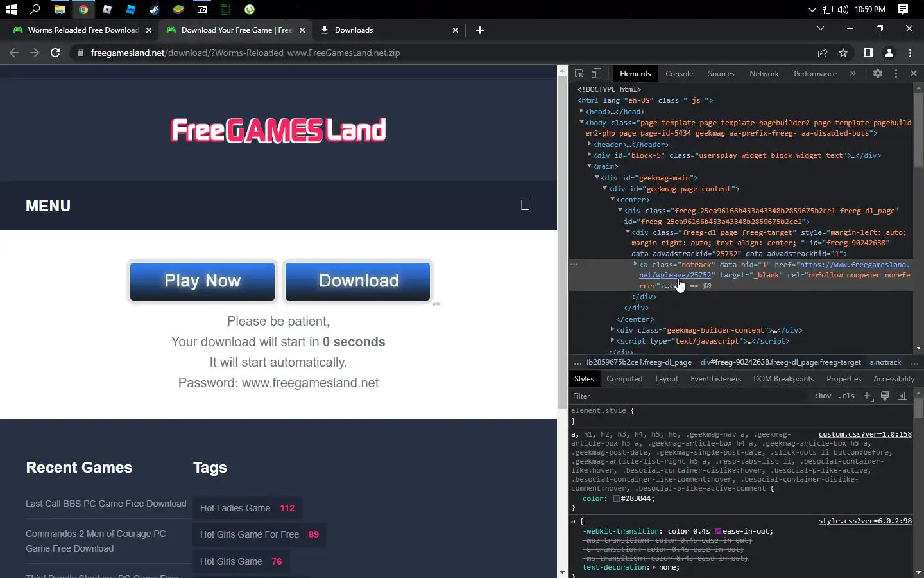Share this page via share icon

[822, 53]
